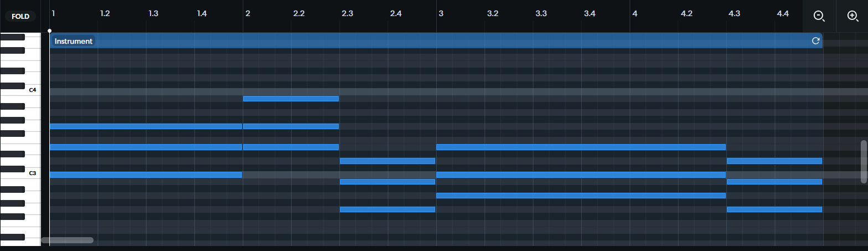Viewport: 868px width, 251px height.
Task: Jump to timeline marker 4.4
Action: 783,13
